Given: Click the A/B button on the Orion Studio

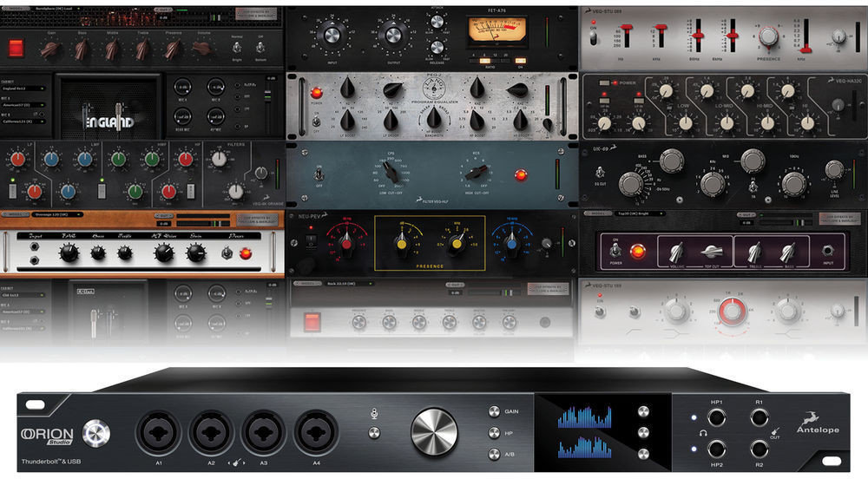Looking at the screenshot, I should coord(494,455).
